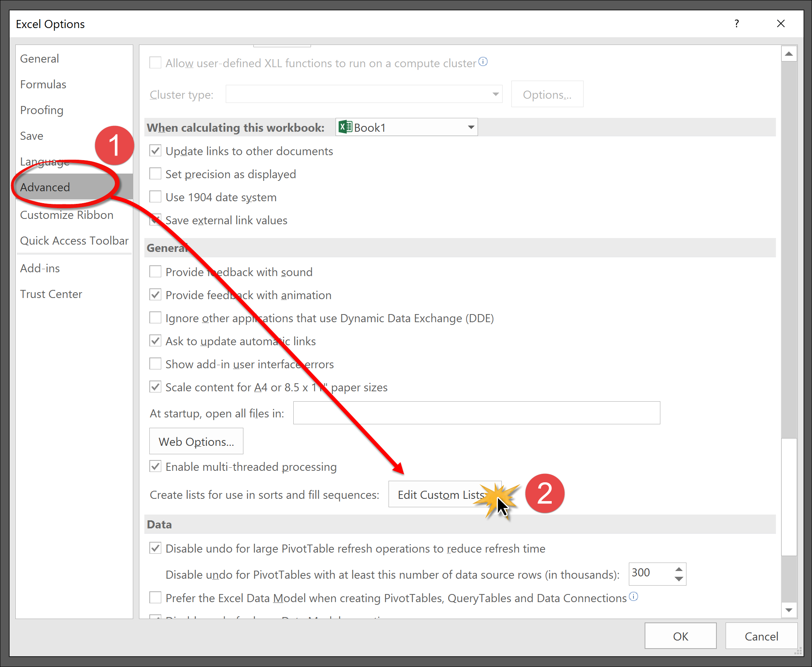Close the Excel Options dialog
812x667 pixels.
[781, 23]
